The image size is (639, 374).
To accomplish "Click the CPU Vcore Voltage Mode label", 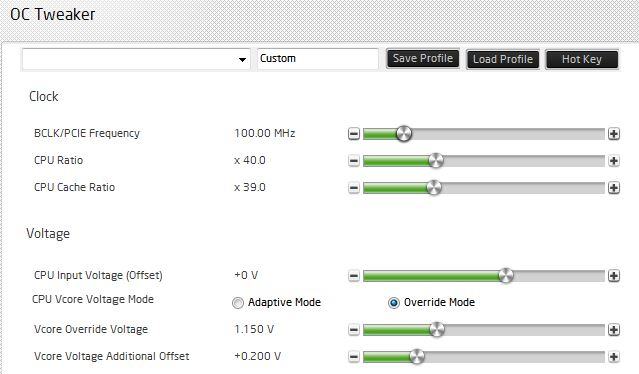I will point(93,299).
